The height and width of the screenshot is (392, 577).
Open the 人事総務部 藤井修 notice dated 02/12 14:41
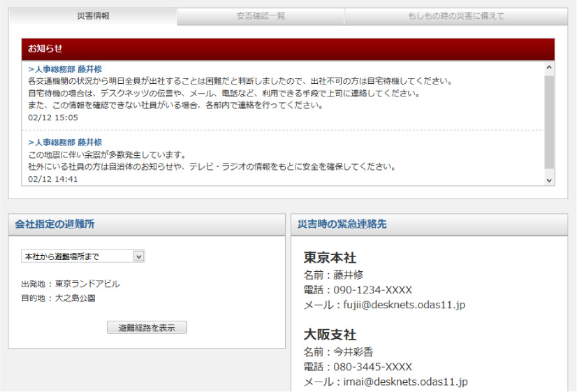click(65, 143)
